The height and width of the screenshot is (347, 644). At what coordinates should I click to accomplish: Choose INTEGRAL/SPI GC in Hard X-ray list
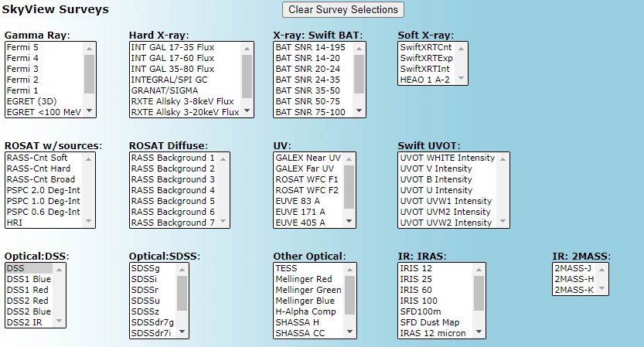pyautogui.click(x=186, y=80)
